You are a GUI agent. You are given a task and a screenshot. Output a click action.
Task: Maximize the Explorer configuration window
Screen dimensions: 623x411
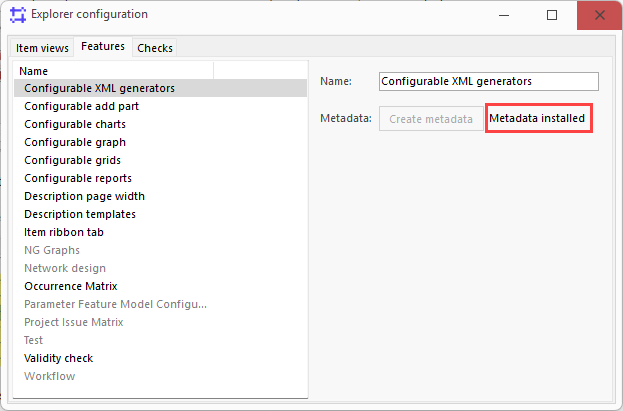point(552,15)
